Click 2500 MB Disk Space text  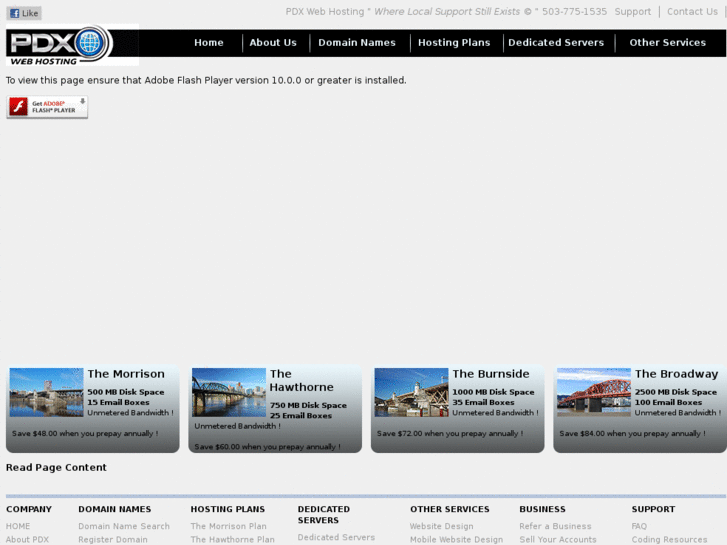pos(676,392)
